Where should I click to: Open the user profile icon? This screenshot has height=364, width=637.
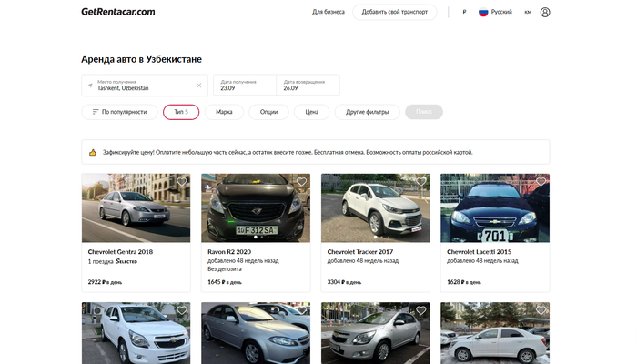pos(545,12)
